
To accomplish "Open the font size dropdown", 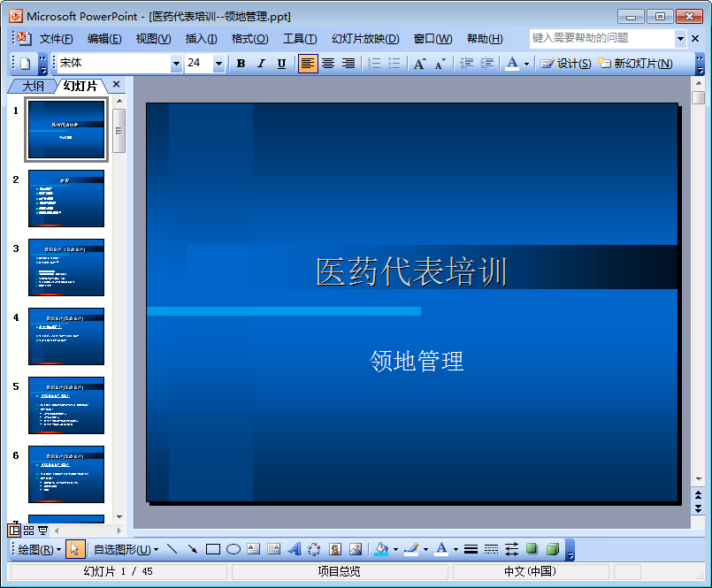I will click(218, 64).
